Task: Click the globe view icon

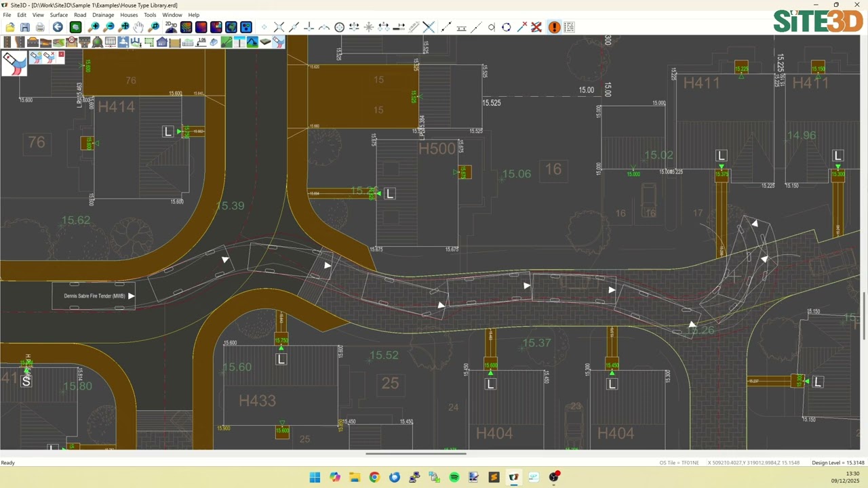Action: pos(231,27)
